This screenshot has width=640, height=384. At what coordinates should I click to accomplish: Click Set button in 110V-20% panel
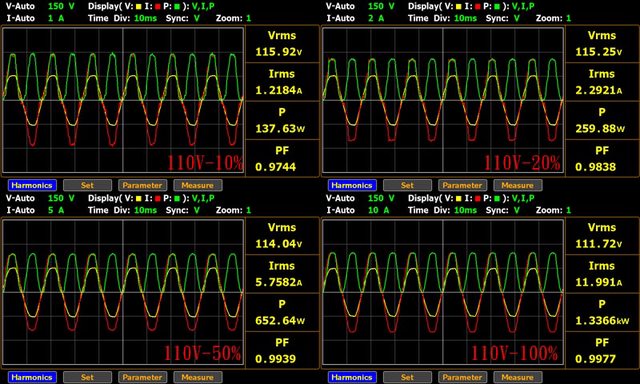click(407, 185)
